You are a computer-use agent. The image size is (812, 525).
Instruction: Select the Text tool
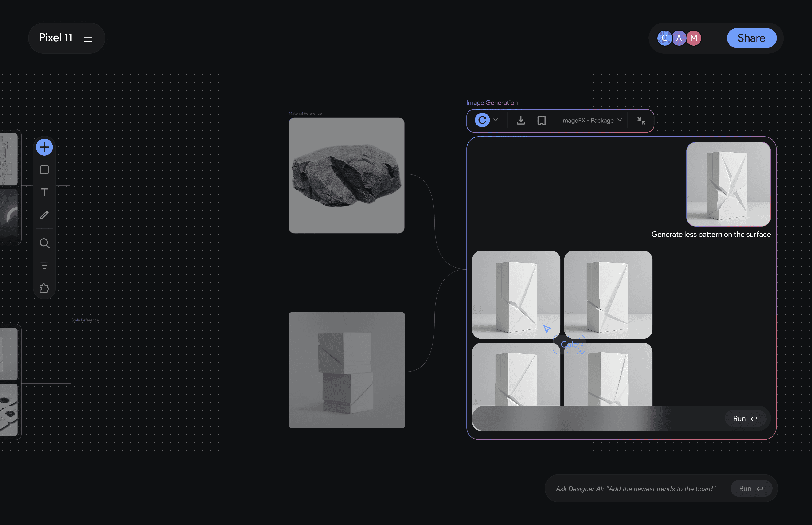coord(44,192)
